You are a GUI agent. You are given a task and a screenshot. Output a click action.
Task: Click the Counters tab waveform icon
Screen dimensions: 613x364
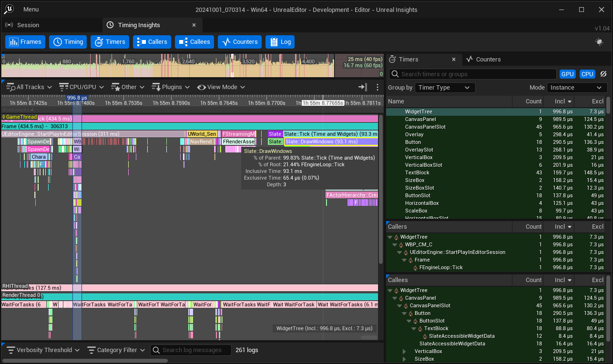(x=470, y=60)
